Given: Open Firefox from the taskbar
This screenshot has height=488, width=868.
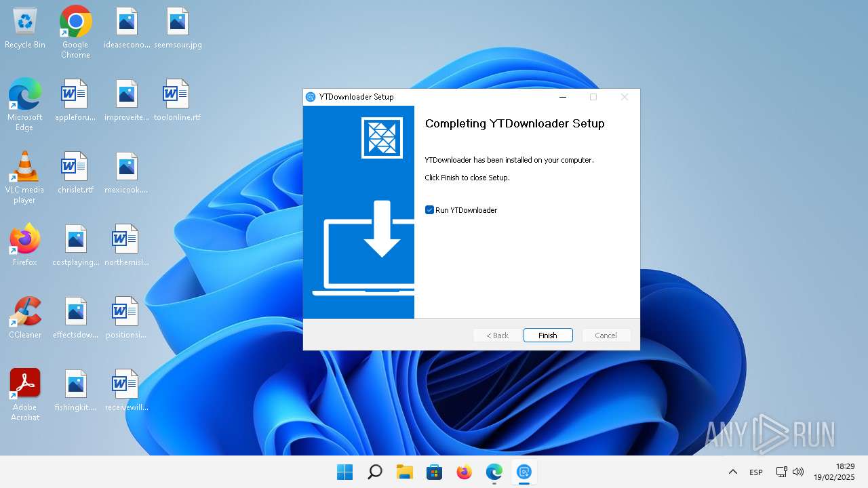Looking at the screenshot, I should point(464,472).
